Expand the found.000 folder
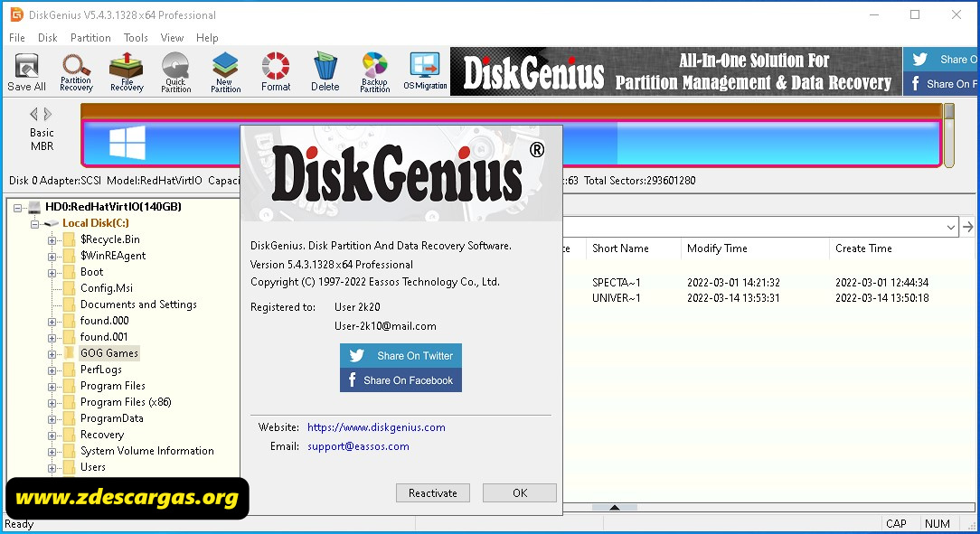 click(x=52, y=322)
